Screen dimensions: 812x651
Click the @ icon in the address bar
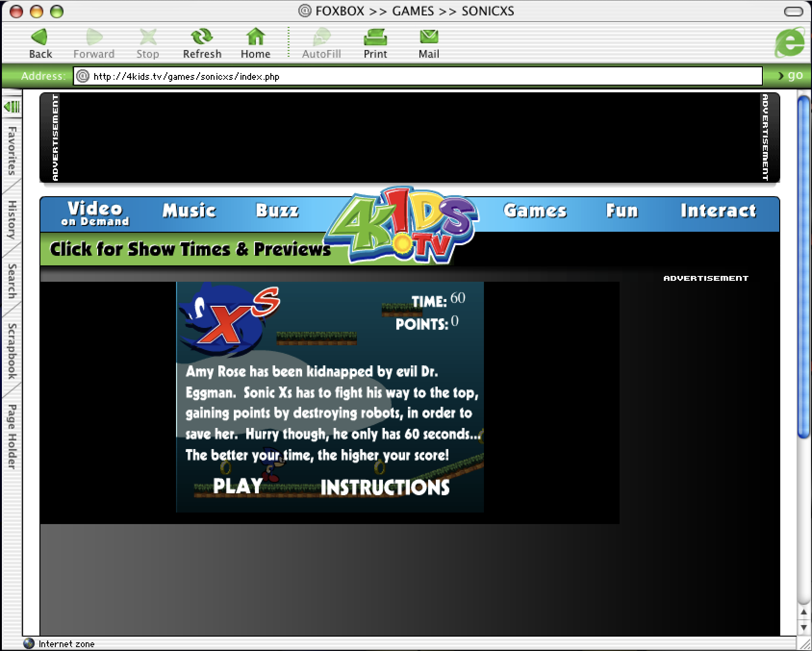coord(83,76)
